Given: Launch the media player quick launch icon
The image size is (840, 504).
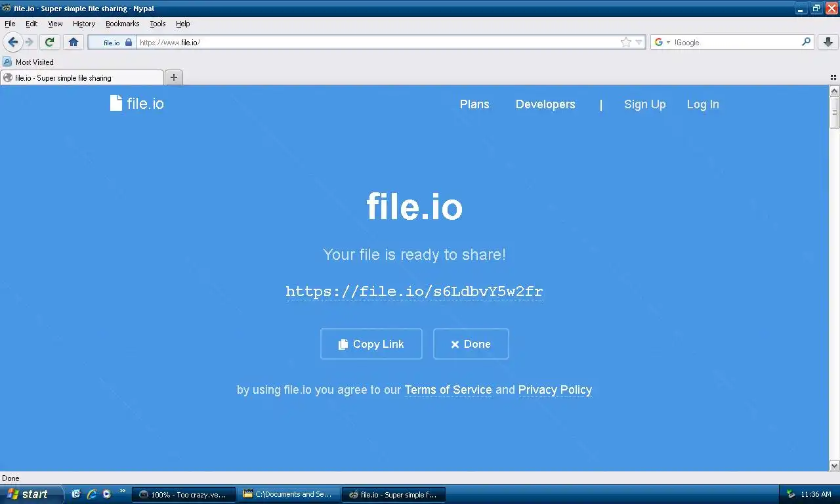Looking at the screenshot, I should (106, 493).
